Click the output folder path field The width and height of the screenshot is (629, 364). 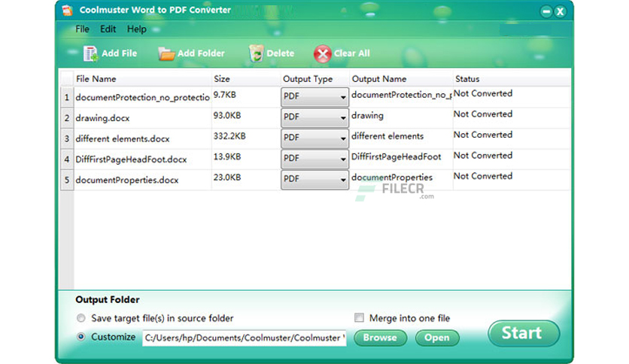click(245, 338)
